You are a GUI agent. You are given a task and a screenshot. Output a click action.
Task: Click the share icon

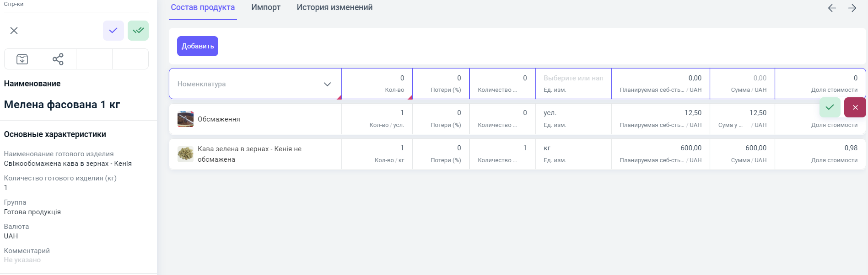coord(58,59)
